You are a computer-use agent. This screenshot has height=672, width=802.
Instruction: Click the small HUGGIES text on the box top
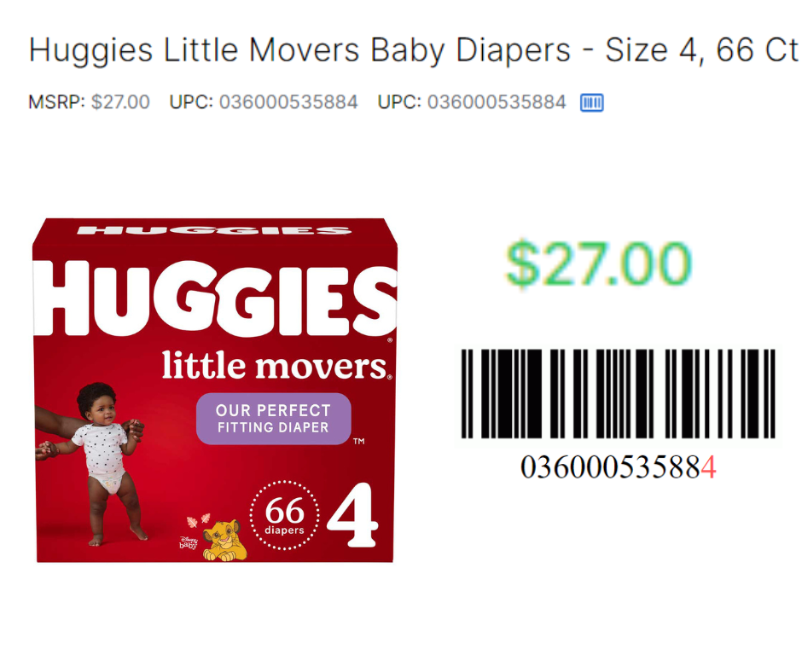(214, 230)
